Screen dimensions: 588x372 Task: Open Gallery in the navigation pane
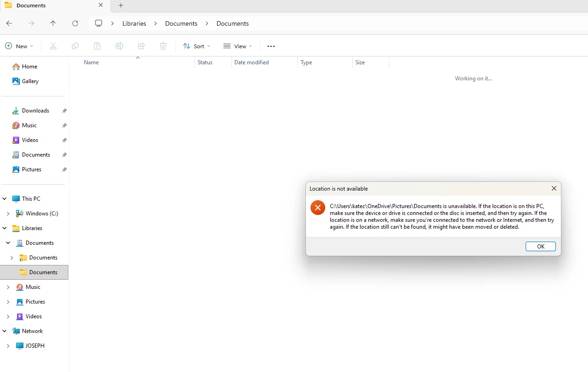point(30,81)
